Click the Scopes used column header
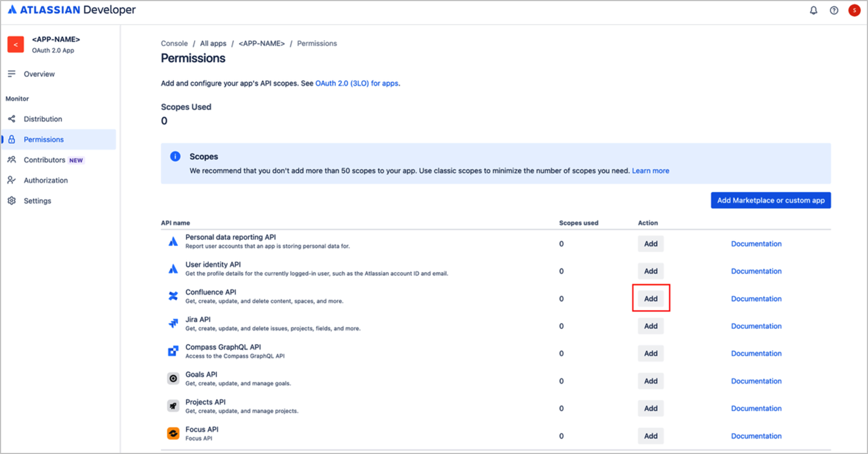 [x=578, y=223]
